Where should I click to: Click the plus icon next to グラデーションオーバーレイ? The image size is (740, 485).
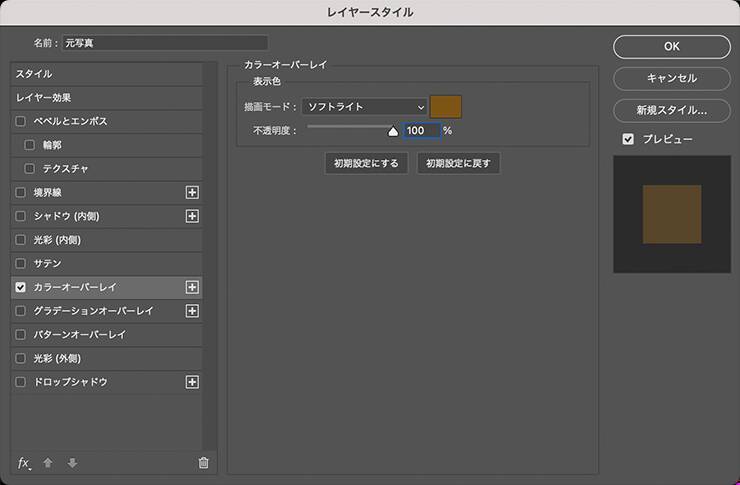tap(193, 311)
